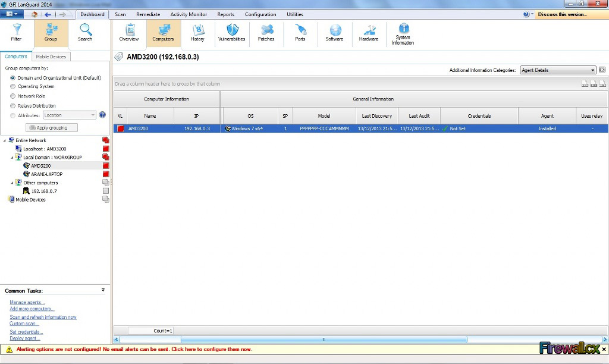Click the Manage agents link
The image size is (609, 364).
(x=27, y=302)
